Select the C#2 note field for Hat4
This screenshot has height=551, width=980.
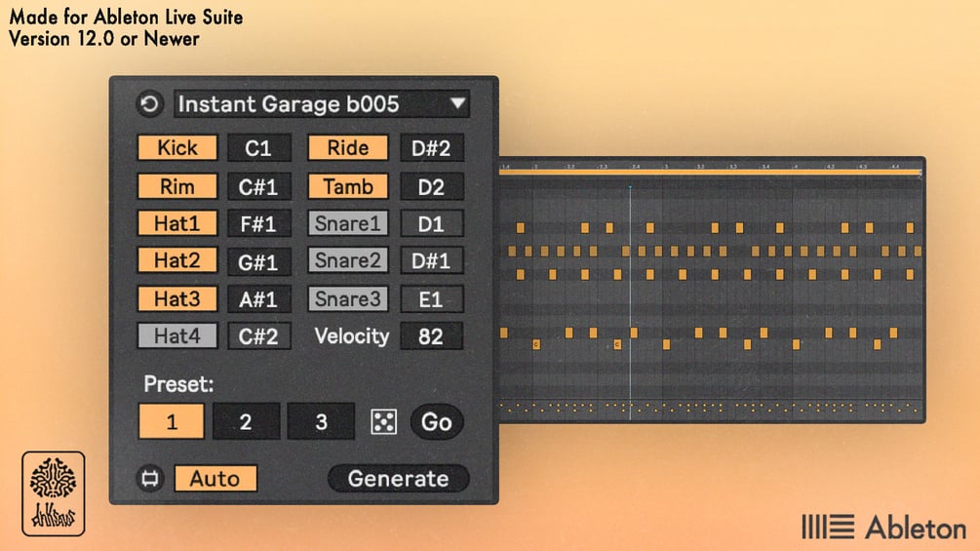click(x=258, y=336)
